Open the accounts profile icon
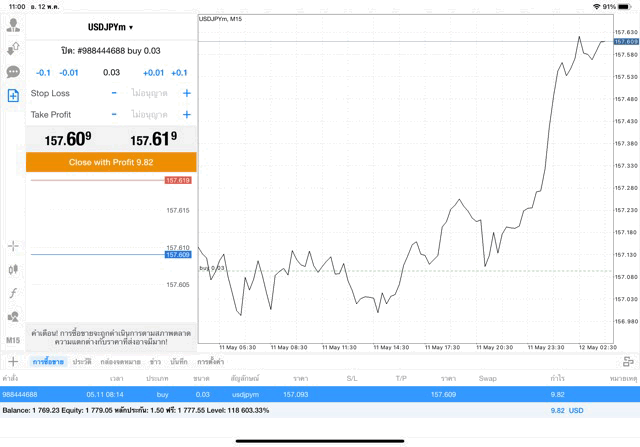Image resolution: width=640 pixels, height=447 pixels. click(x=13, y=25)
